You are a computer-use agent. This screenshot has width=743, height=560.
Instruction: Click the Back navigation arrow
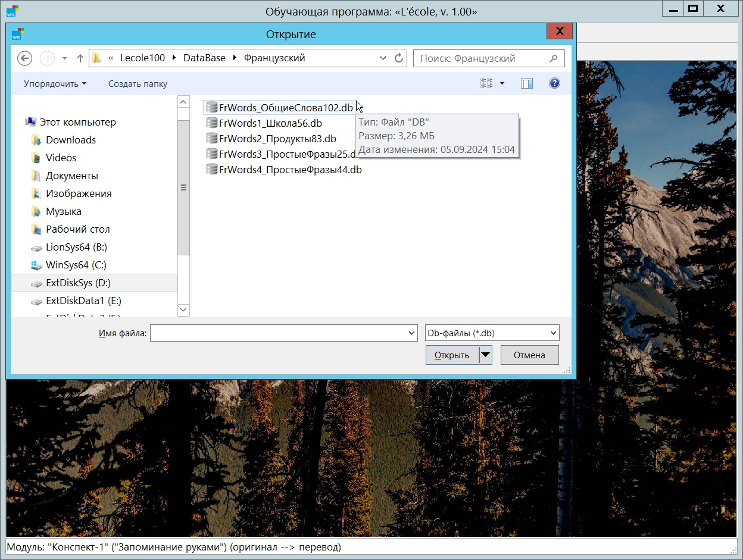(24, 58)
